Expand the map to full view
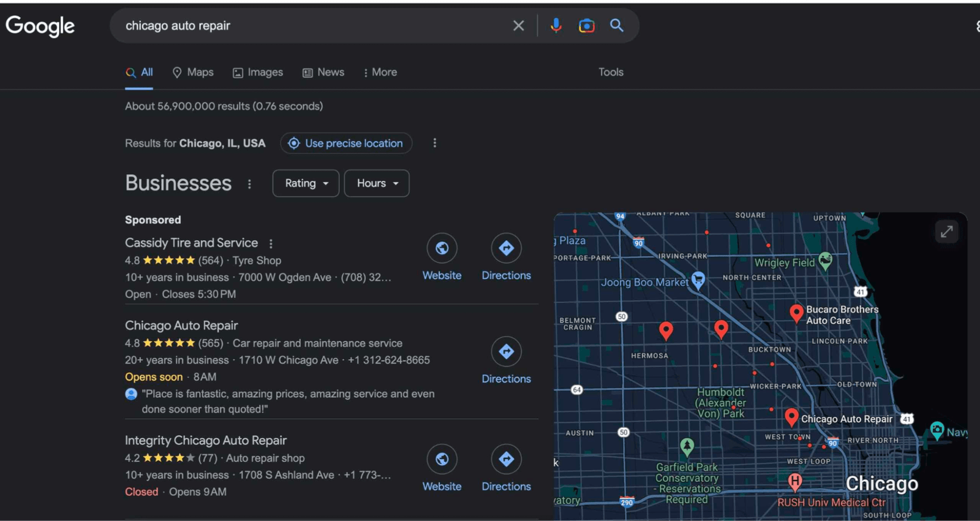This screenshot has width=980, height=521. coord(947,232)
